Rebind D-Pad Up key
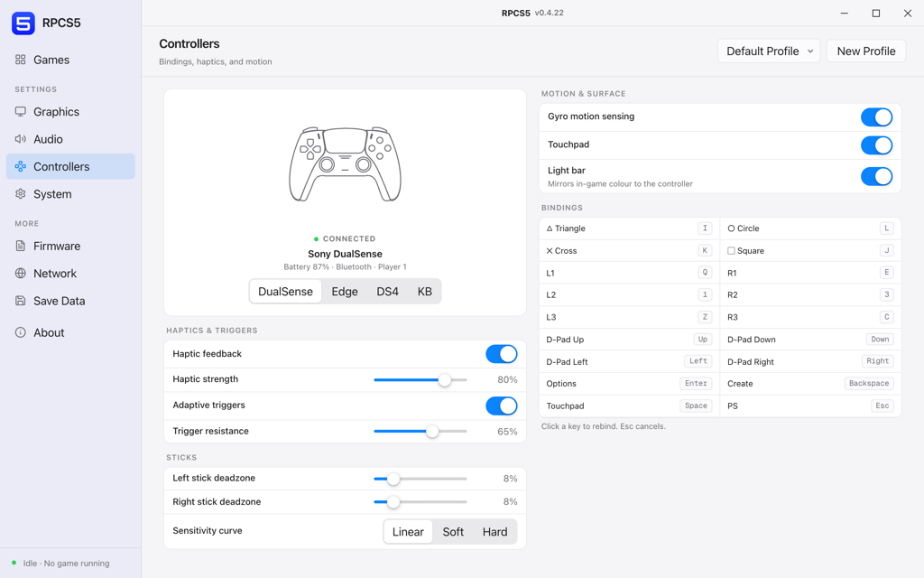This screenshot has height=578, width=924. [x=702, y=340]
